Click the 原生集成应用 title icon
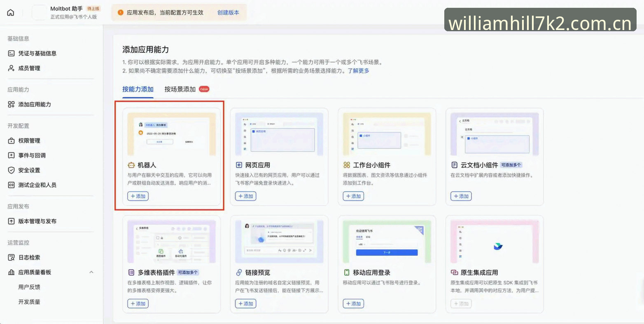The height and width of the screenshot is (324, 644). click(x=455, y=273)
